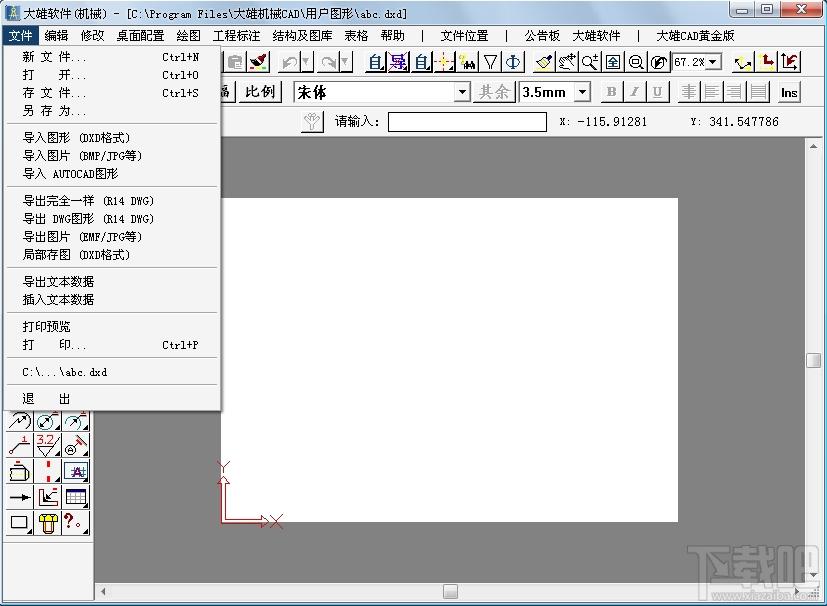
Task: Click the 请输入 command input field
Action: click(x=467, y=122)
